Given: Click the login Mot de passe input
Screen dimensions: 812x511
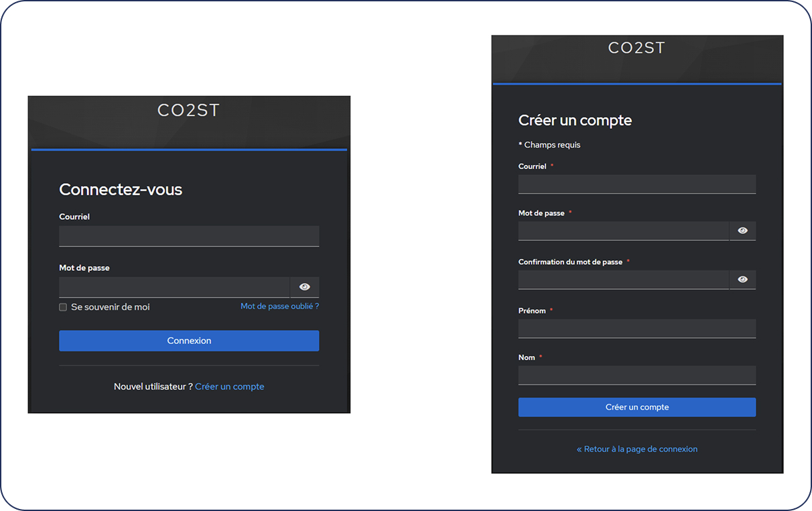Looking at the screenshot, I should (x=174, y=287).
